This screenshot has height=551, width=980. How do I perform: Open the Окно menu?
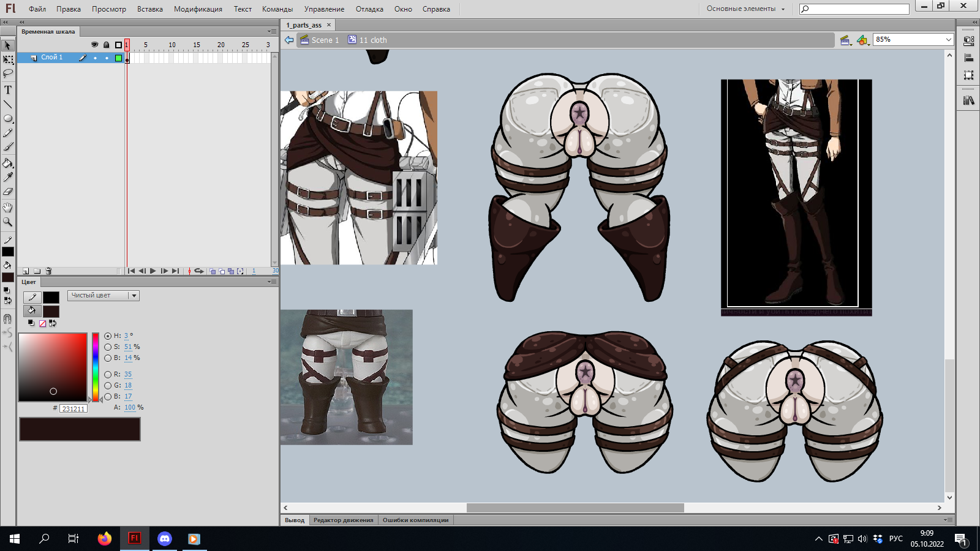tap(403, 9)
